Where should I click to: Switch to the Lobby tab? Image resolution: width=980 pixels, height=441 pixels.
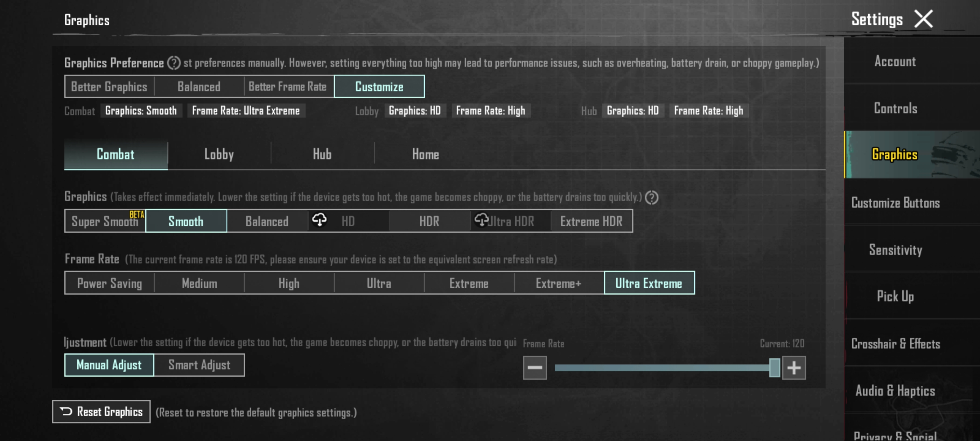point(219,154)
